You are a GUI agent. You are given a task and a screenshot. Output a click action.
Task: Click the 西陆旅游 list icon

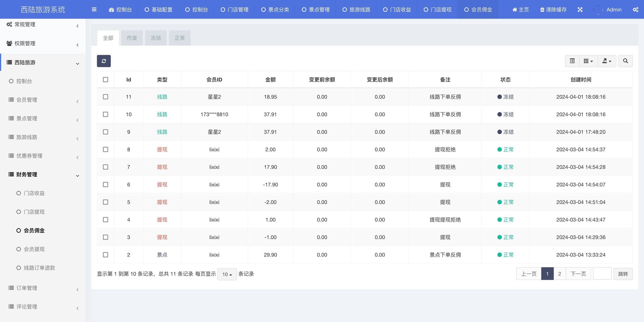coord(9,62)
